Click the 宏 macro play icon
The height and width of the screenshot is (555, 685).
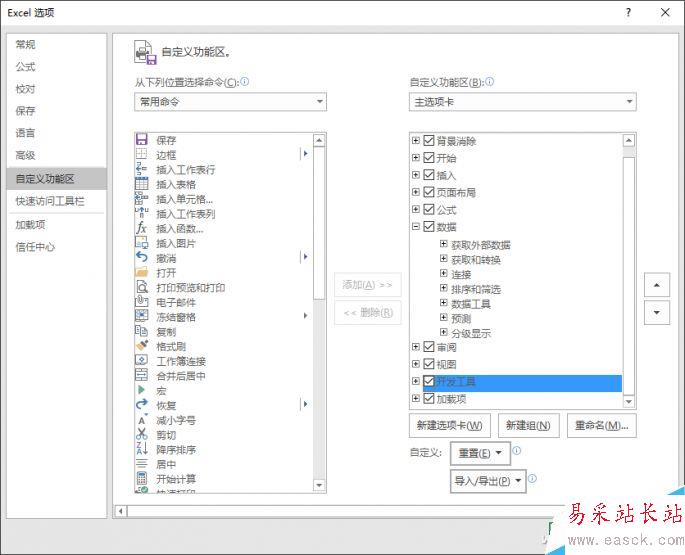click(x=142, y=390)
